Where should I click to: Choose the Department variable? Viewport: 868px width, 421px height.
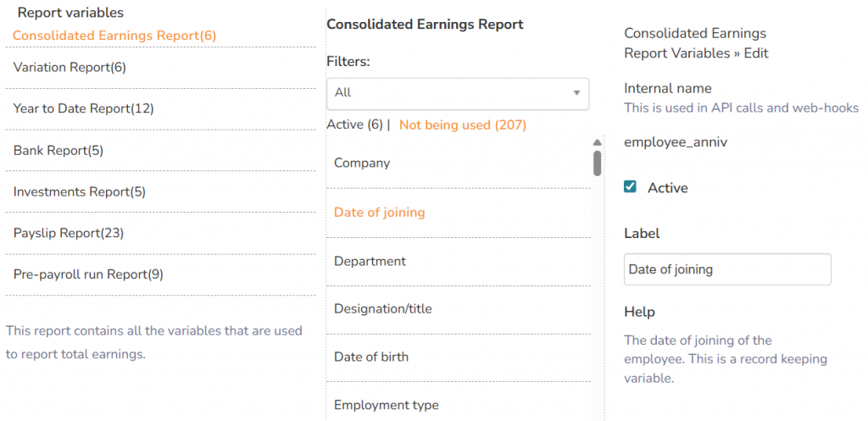370,261
